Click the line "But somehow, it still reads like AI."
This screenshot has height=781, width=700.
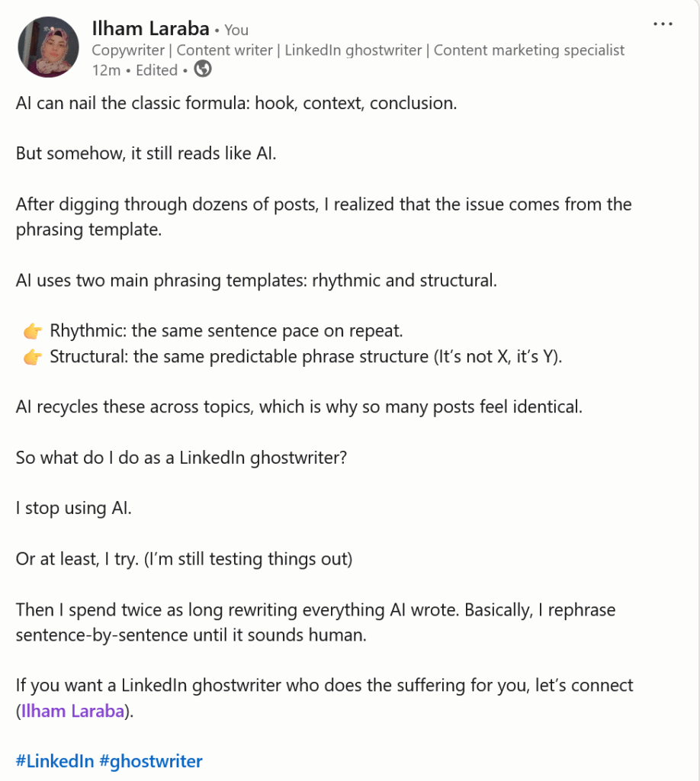146,153
